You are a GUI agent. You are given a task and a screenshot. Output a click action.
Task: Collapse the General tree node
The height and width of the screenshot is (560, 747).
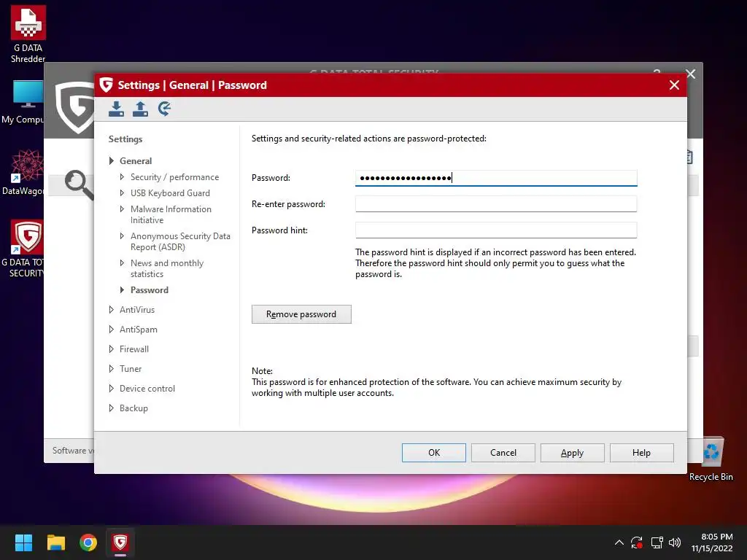point(111,161)
